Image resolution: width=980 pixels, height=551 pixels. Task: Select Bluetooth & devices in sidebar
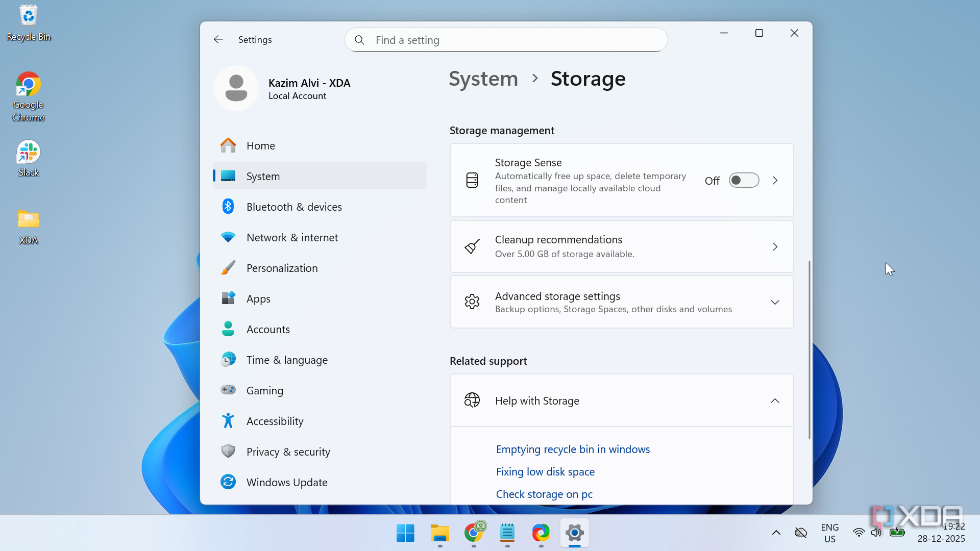[x=320, y=207]
